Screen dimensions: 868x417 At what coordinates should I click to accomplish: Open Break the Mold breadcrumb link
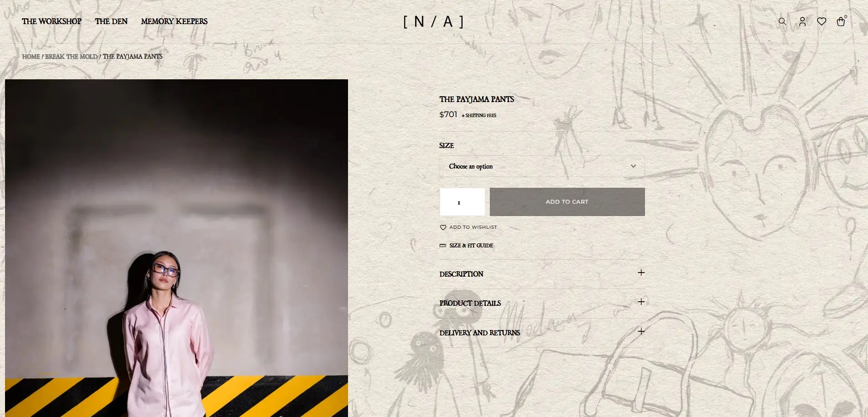pos(71,57)
